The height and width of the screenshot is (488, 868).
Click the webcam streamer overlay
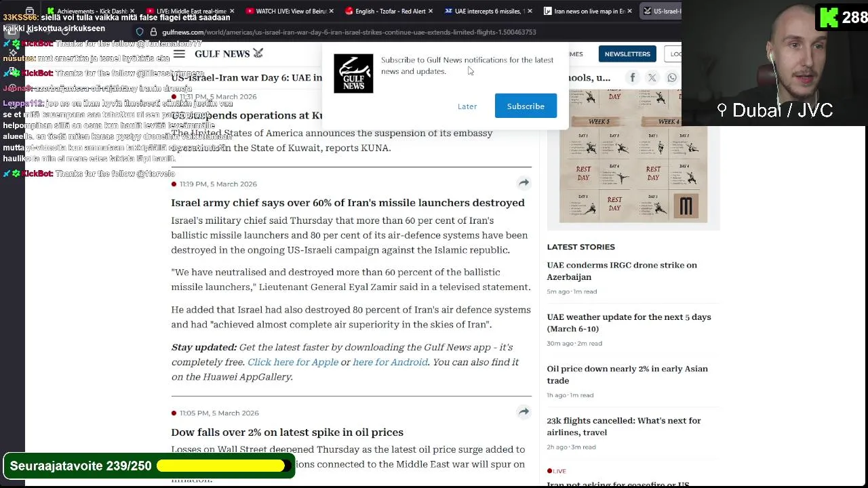(x=774, y=63)
